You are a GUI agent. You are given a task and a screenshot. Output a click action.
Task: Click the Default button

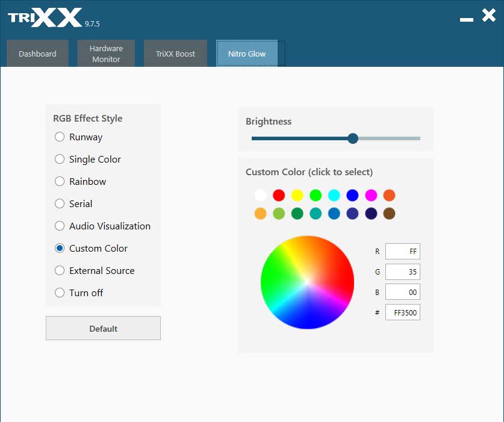[x=103, y=328]
